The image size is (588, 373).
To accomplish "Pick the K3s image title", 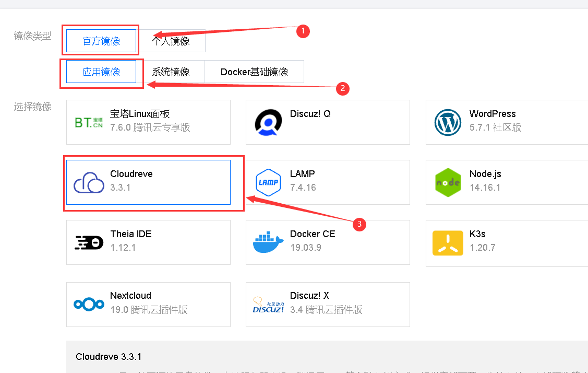I will coord(477,234).
